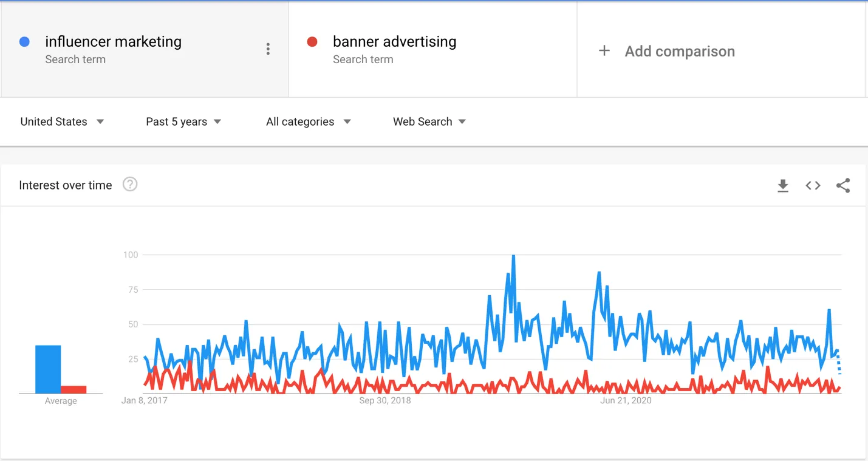Screen dimensions: 868x461
Task: Click the blue line peak at 100
Action: [513, 256]
